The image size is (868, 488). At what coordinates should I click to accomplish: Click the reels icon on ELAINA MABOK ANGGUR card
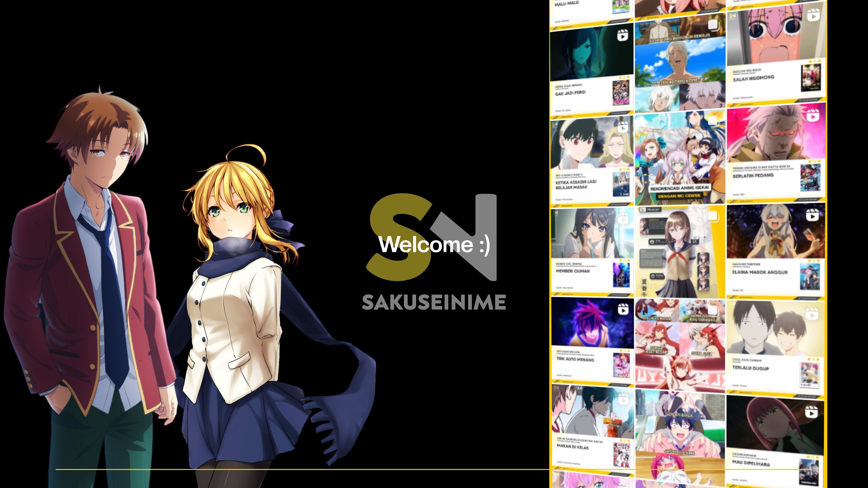[812, 215]
